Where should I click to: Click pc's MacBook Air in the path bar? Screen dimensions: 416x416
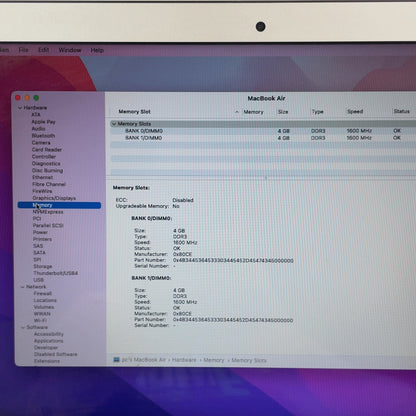[x=144, y=360]
